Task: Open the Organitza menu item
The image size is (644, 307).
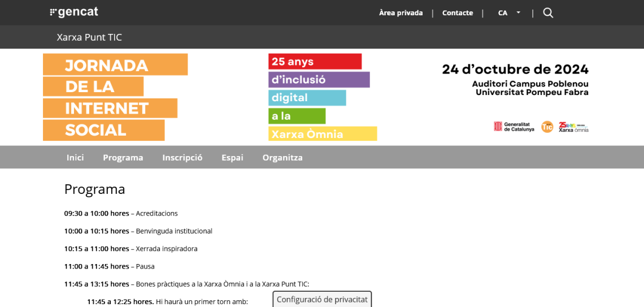Action: 282,157
